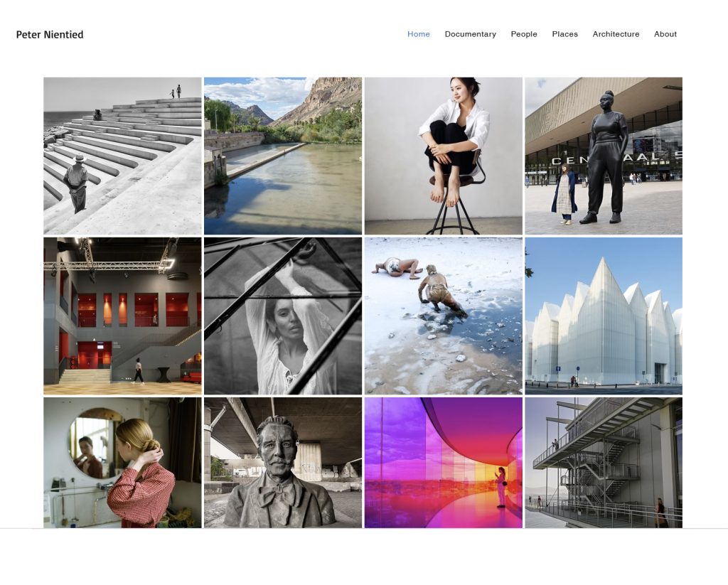
Task: Open the black-and-white woman behind glass photo
Action: (x=283, y=316)
